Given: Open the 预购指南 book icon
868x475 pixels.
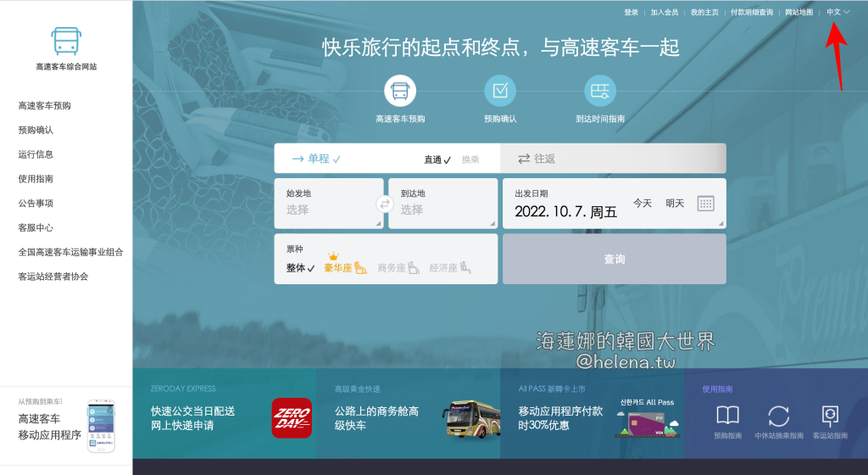Looking at the screenshot, I should pos(727,416).
